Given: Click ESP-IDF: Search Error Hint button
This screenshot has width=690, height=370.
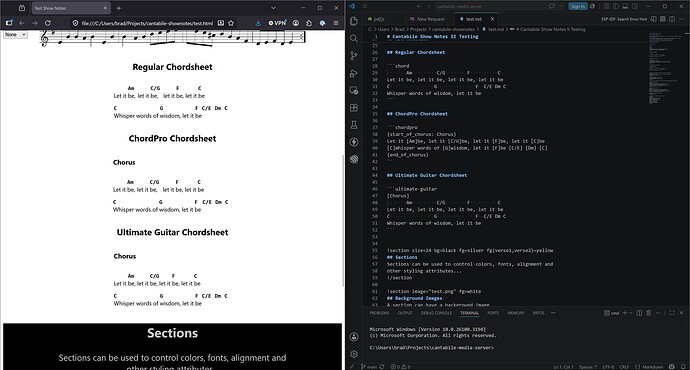Looking at the screenshot, I should (x=624, y=19).
